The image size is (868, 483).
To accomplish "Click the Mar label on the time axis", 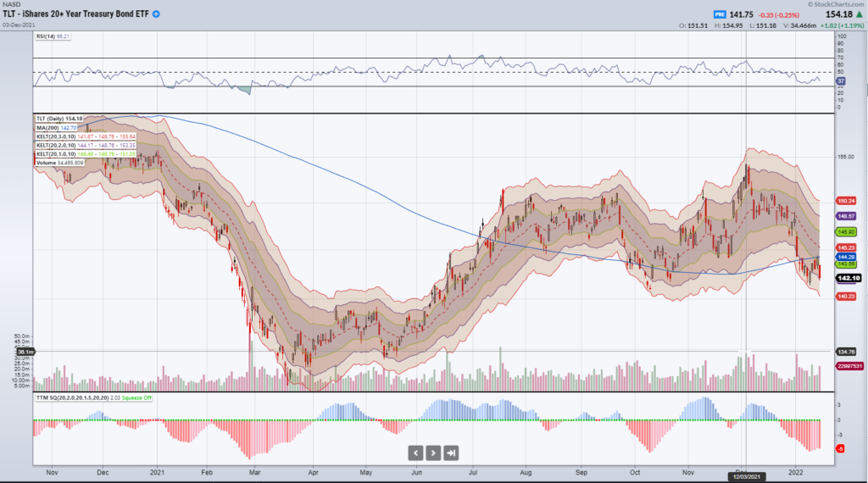I will pos(254,473).
